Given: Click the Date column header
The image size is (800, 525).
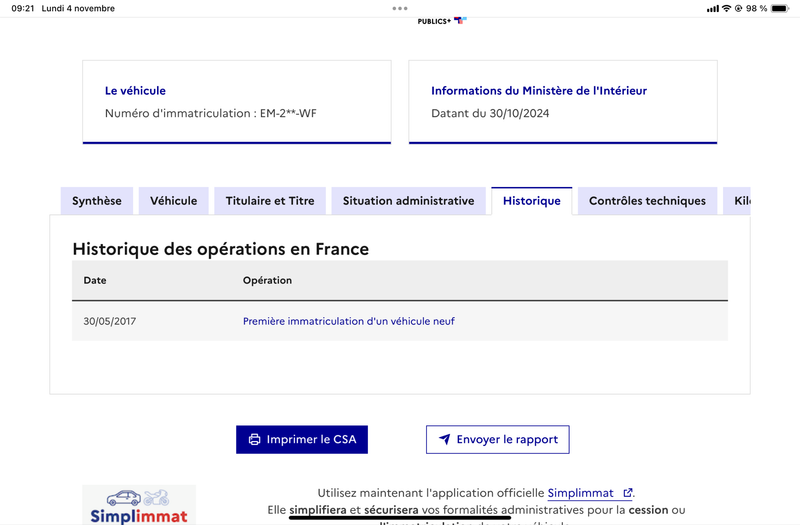Looking at the screenshot, I should [x=95, y=280].
